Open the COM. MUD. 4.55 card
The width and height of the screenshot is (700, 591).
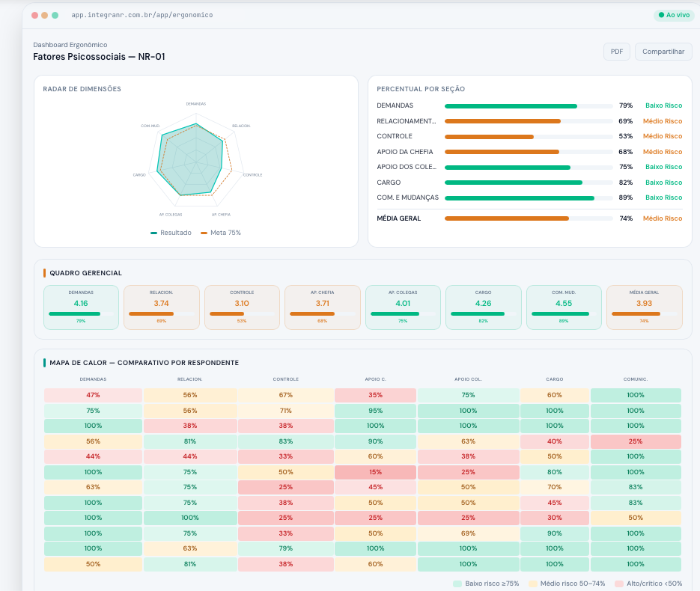pyautogui.click(x=564, y=307)
